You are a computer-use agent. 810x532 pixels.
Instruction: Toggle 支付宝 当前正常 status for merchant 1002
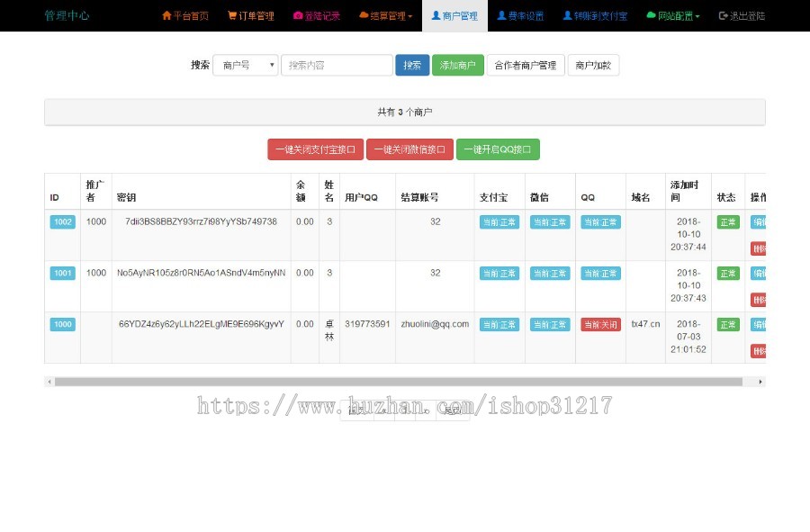point(499,221)
